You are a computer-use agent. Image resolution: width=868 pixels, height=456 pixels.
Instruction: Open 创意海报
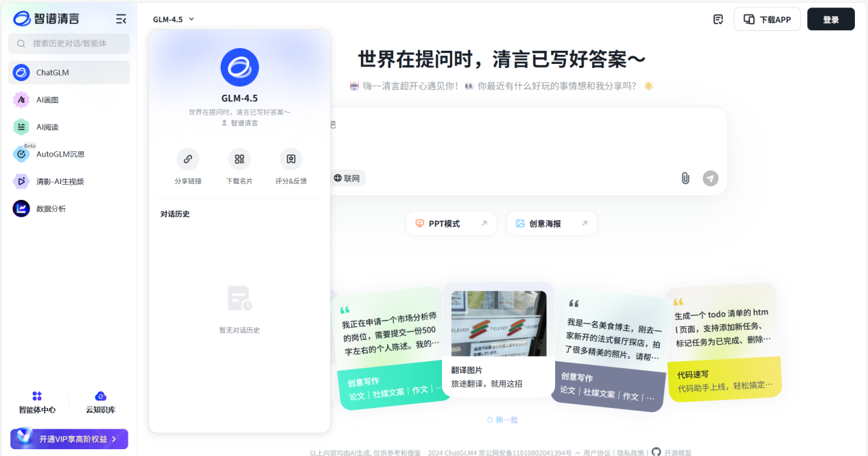click(x=552, y=223)
